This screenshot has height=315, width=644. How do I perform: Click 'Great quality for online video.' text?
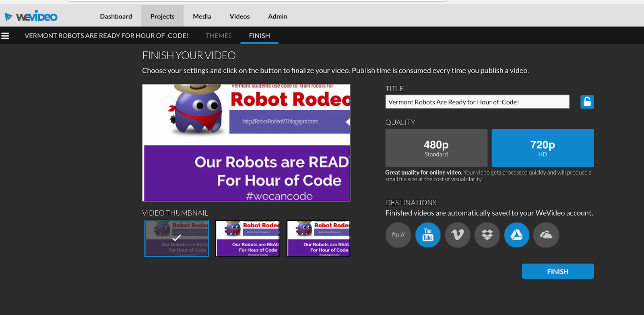click(x=423, y=173)
